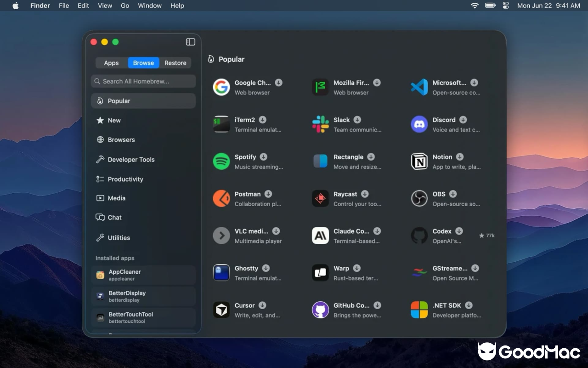
Task: Click the Wi-Fi status icon
Action: [x=475, y=6]
